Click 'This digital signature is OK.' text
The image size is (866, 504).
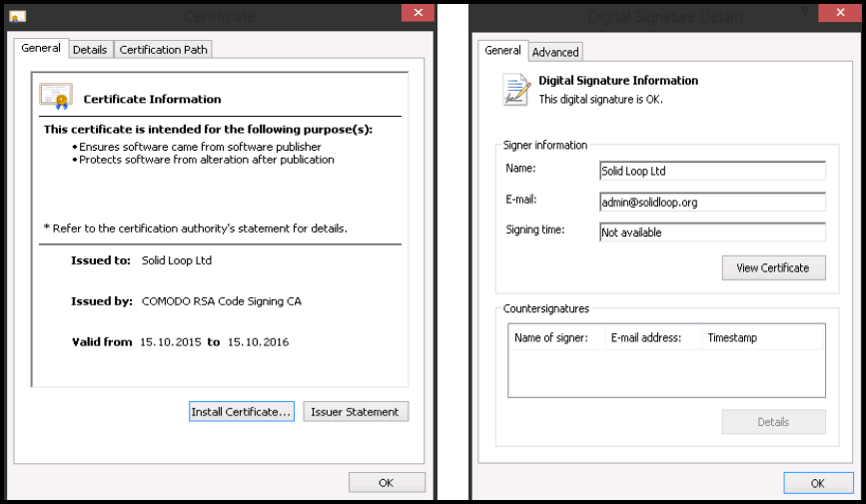pyautogui.click(x=601, y=100)
